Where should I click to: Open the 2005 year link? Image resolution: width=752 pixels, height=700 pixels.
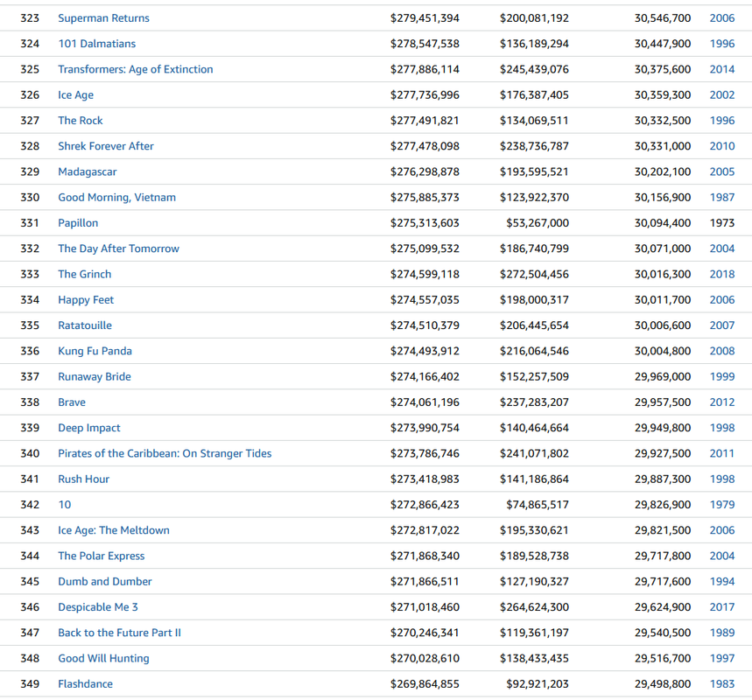[x=721, y=171]
